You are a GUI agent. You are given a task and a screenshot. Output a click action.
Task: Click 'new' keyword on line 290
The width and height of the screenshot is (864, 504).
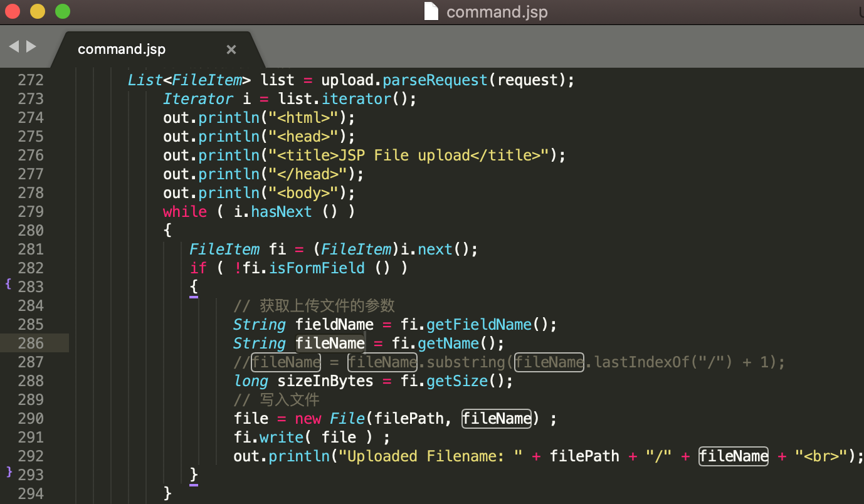(x=308, y=419)
